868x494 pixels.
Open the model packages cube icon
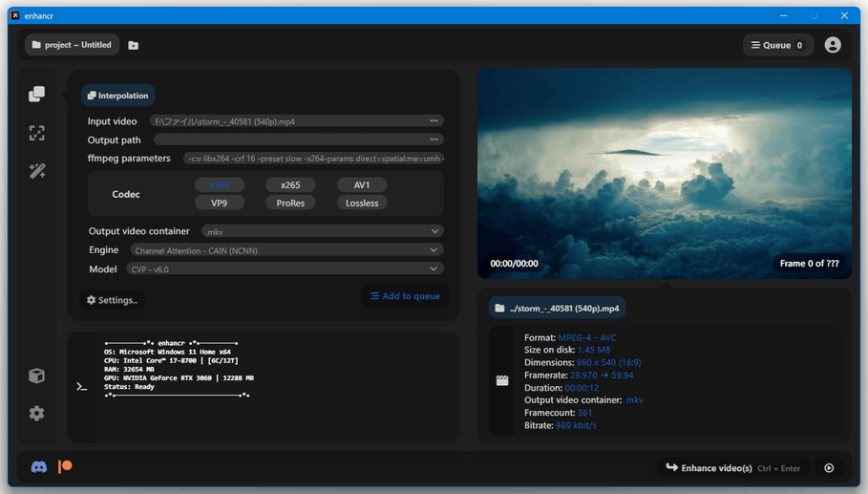point(36,376)
